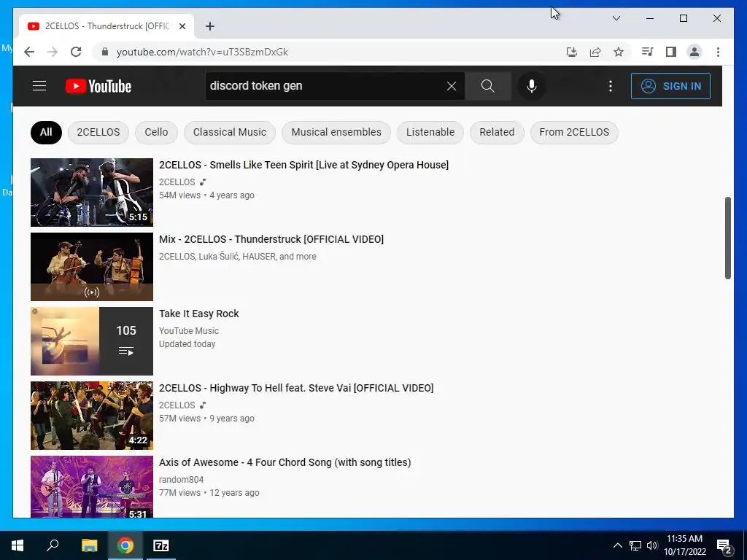Open the clock showing 11:35 AM
747x560 pixels.
[x=684, y=545]
